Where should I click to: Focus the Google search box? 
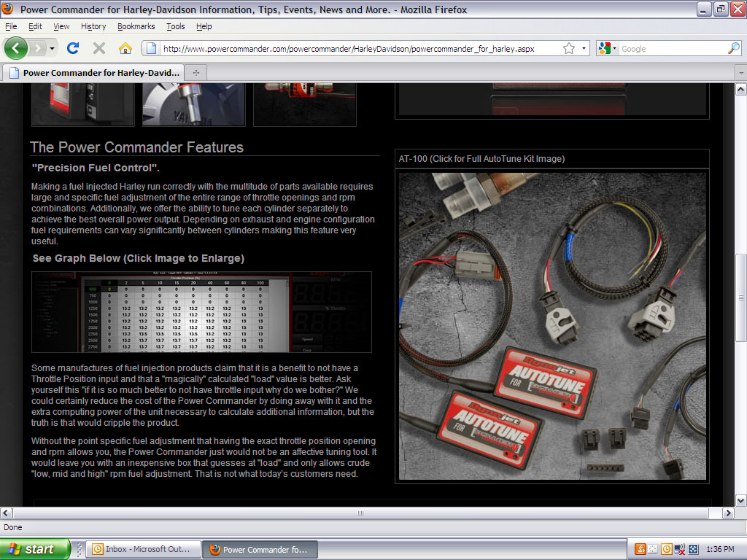click(673, 49)
